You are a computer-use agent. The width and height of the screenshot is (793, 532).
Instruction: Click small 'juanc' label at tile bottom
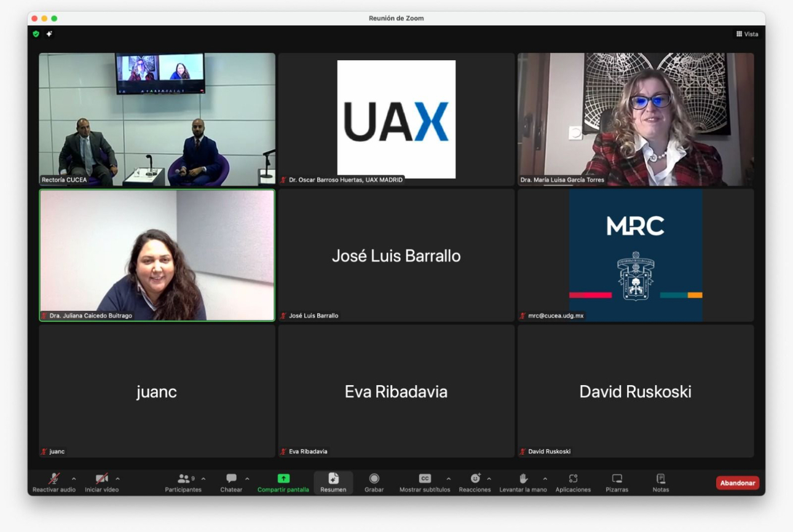(57, 452)
